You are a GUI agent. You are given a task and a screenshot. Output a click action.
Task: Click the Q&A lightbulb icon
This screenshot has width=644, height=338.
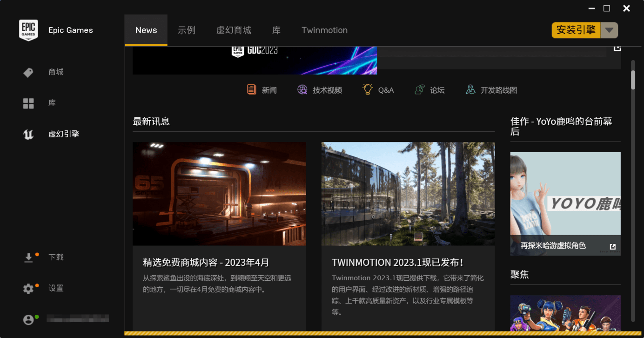tap(368, 89)
